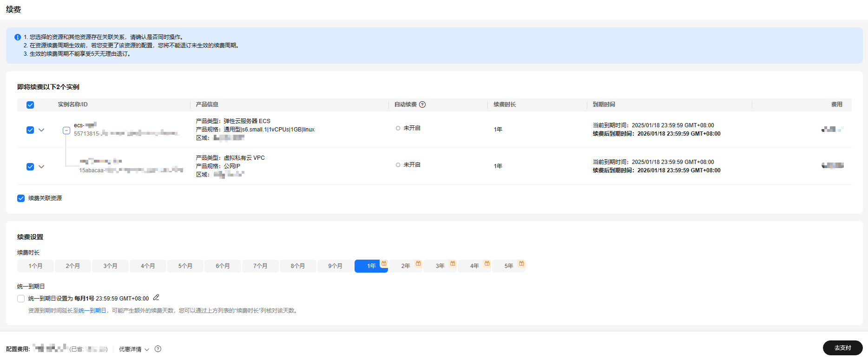Click the 公网IP product spec text
This screenshot has width=868, height=359.
232,166
